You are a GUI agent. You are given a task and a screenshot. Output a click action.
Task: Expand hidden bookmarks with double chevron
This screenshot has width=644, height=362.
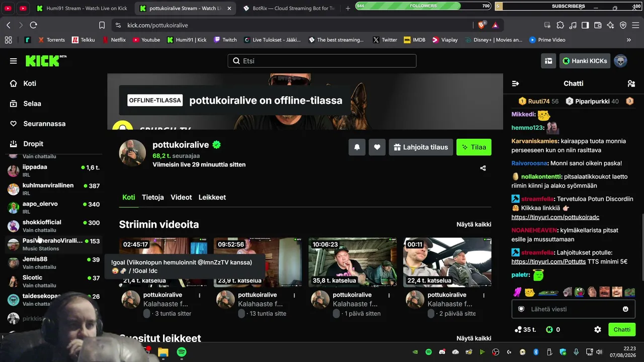(628, 40)
